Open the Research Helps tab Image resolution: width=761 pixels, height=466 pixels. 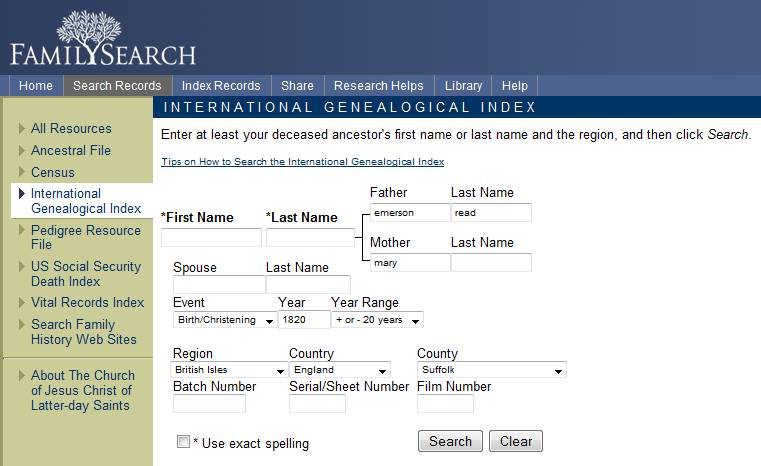pyautogui.click(x=379, y=86)
